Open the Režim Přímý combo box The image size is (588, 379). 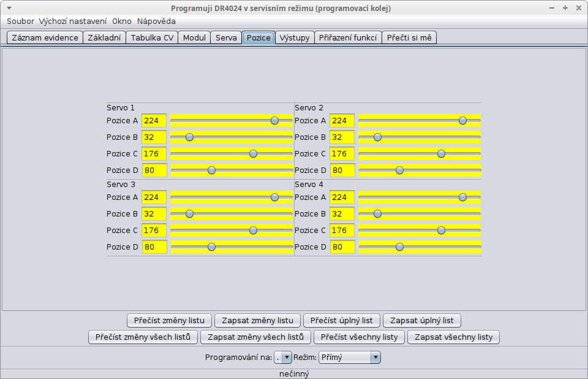[x=349, y=358]
